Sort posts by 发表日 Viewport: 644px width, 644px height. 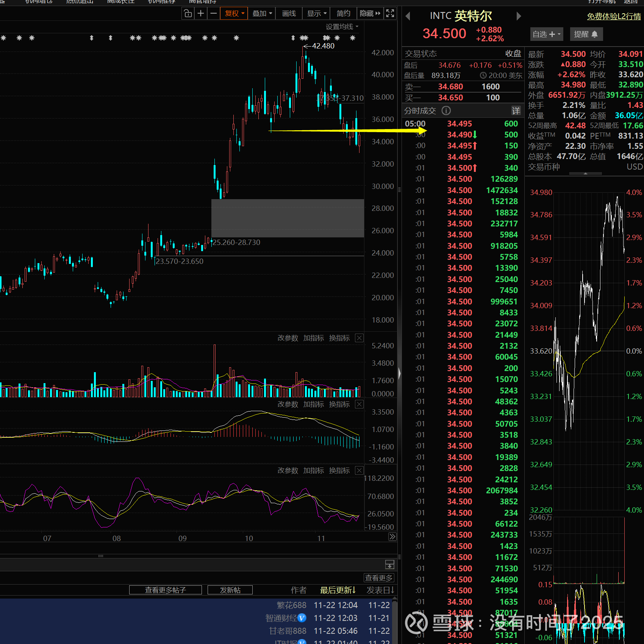[380, 590]
